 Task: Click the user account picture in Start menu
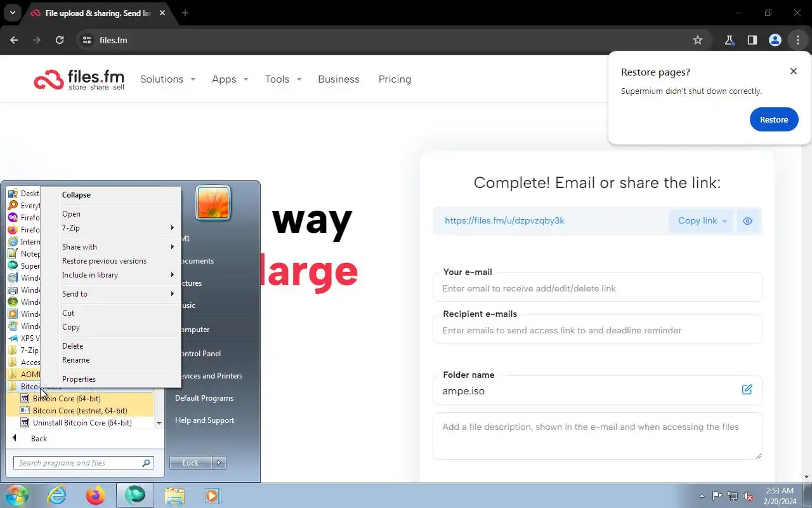click(213, 203)
